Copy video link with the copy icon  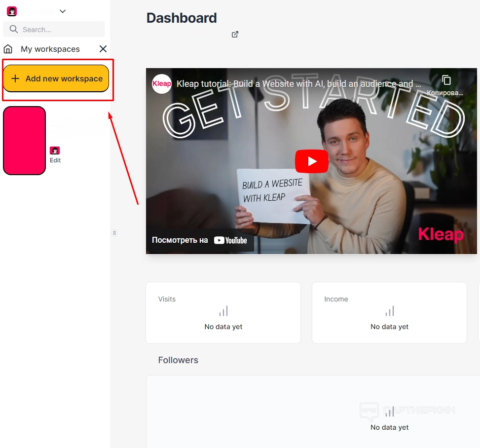[x=446, y=80]
